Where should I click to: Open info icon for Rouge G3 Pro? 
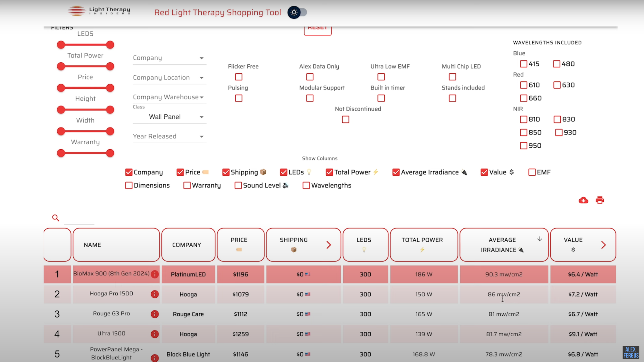coord(155,314)
